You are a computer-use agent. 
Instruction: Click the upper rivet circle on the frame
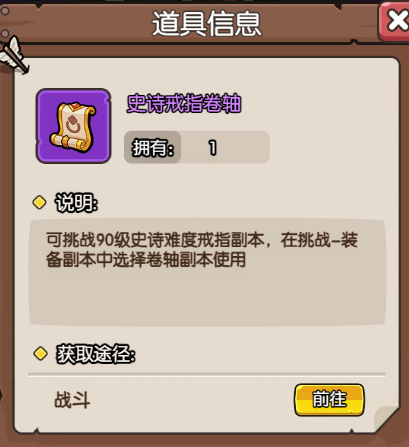click(5, 11)
